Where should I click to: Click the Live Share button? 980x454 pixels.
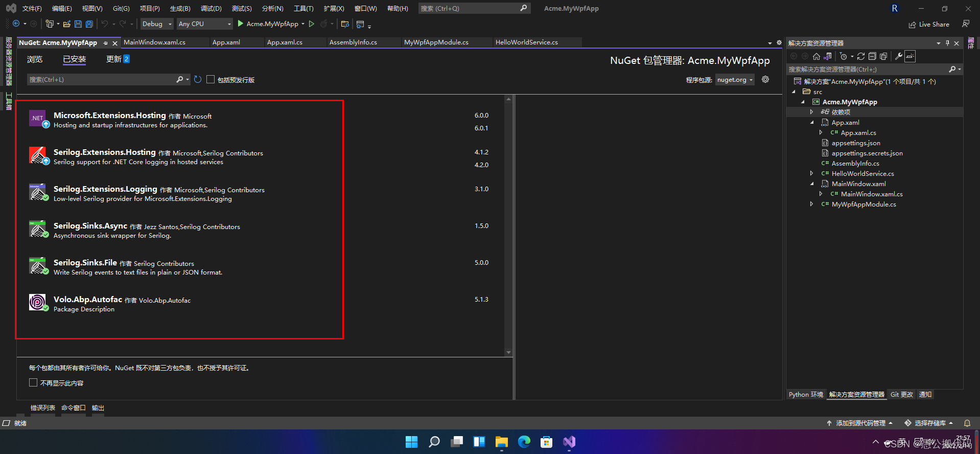click(929, 24)
